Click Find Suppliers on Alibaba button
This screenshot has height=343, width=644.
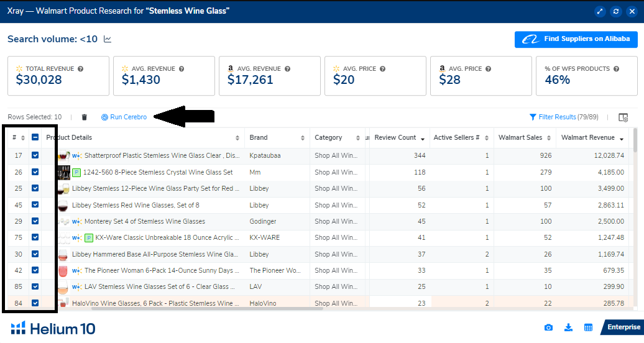[x=576, y=39]
